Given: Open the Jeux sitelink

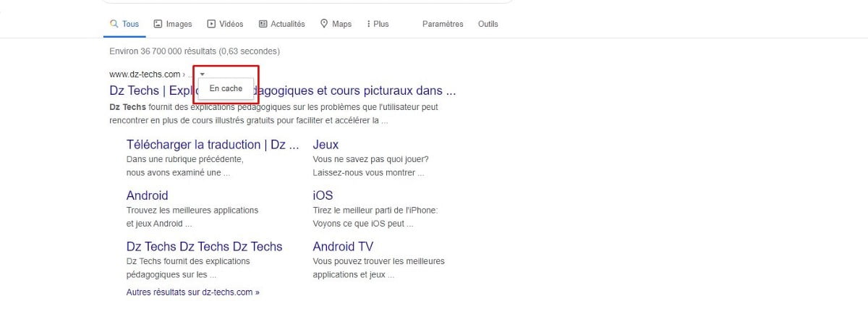Looking at the screenshot, I should [325, 145].
